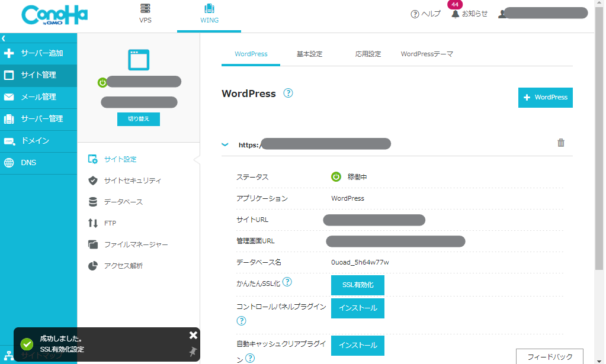606x364 pixels.
Task: Open FTP submenu item
Action: 110,223
